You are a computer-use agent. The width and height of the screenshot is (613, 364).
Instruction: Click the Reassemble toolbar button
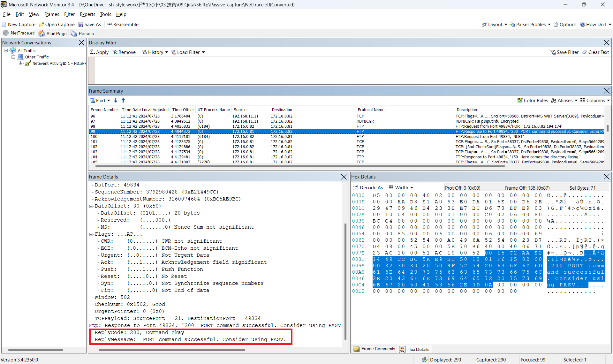tap(123, 25)
